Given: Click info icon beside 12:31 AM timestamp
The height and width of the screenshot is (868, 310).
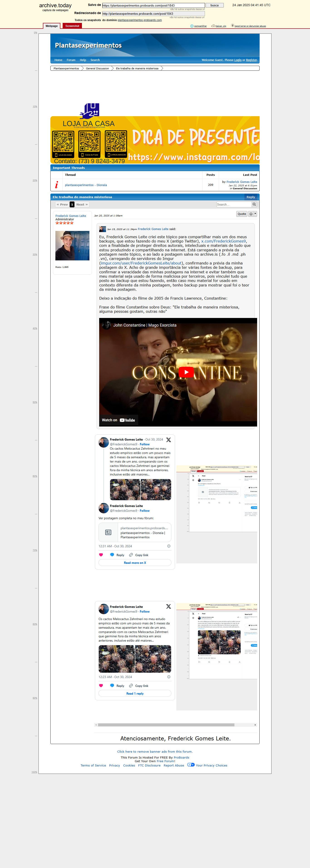Looking at the screenshot, I should pos(169,546).
